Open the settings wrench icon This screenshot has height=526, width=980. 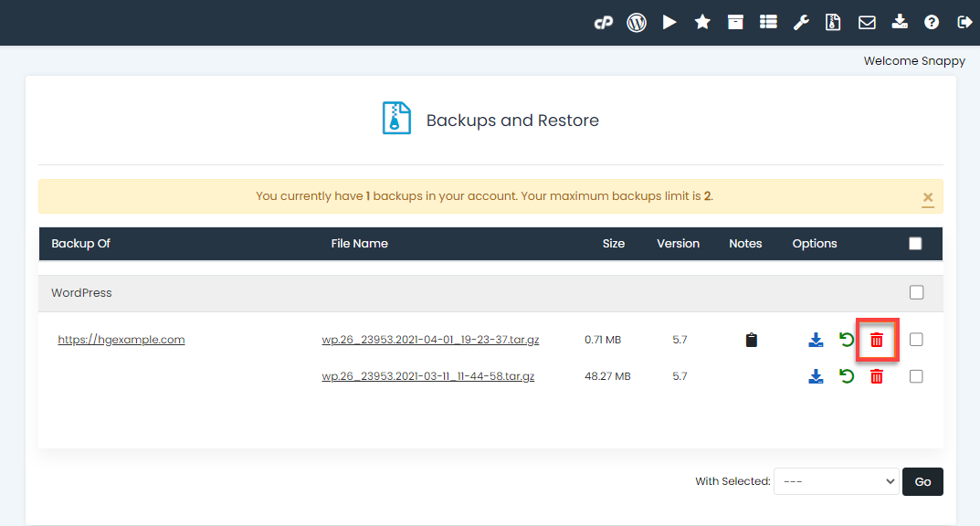(801, 23)
